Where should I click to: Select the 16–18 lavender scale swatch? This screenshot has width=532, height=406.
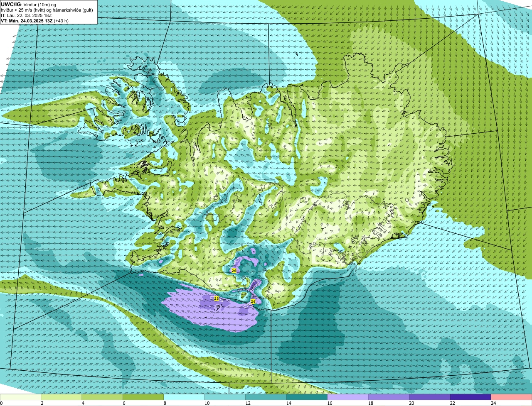348,397
